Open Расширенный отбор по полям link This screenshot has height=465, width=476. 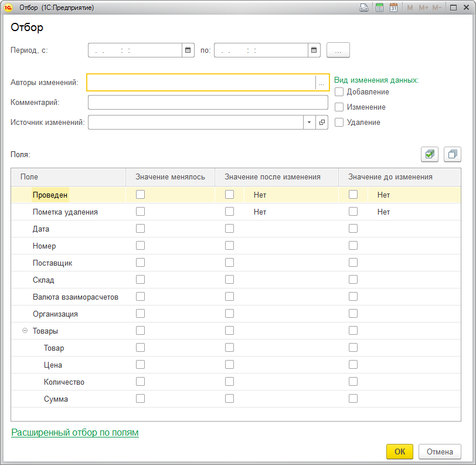[x=75, y=433]
